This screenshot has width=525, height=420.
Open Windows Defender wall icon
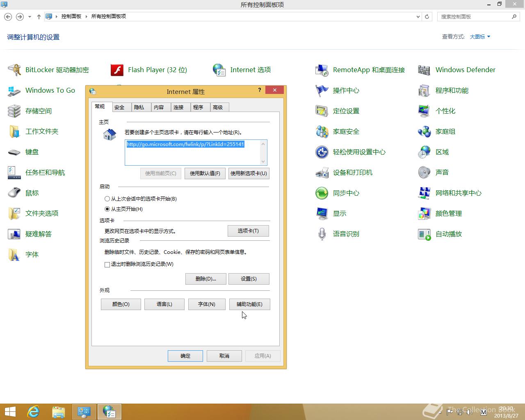[425, 70]
